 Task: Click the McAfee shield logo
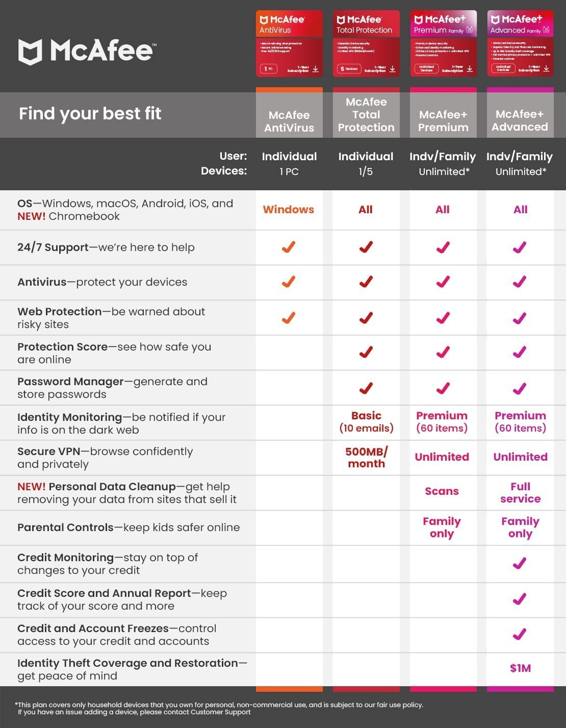pyautogui.click(x=30, y=52)
